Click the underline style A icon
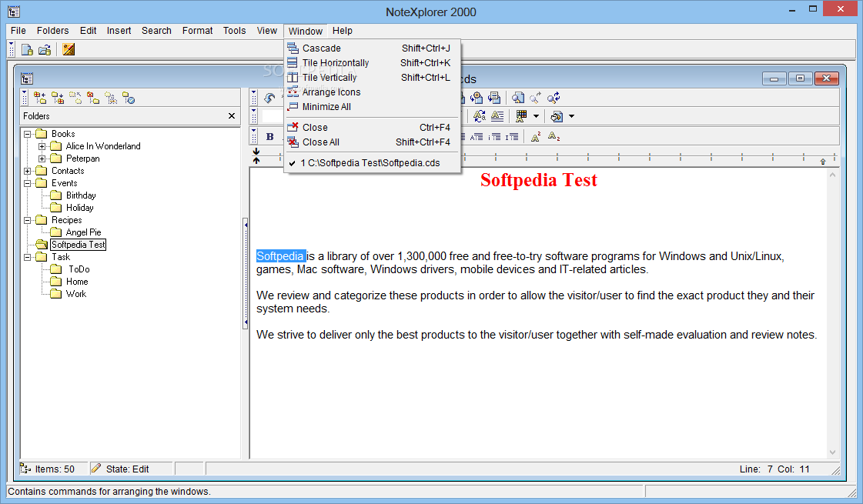Screen dimensions: 863x504 coord(497,116)
